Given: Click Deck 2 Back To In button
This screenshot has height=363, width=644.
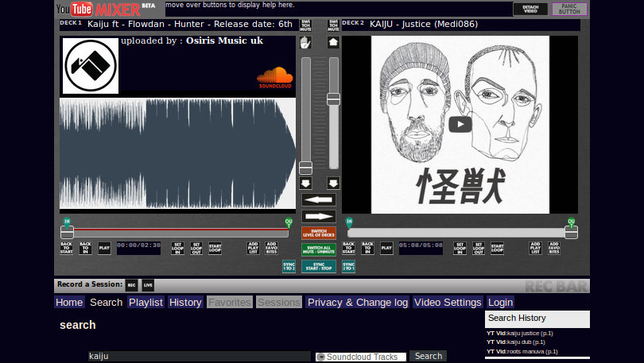Looking at the screenshot, I should (x=367, y=248).
